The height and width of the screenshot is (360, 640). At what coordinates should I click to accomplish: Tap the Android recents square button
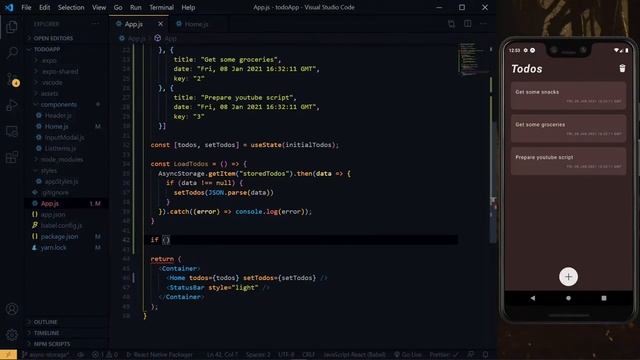coord(604,298)
